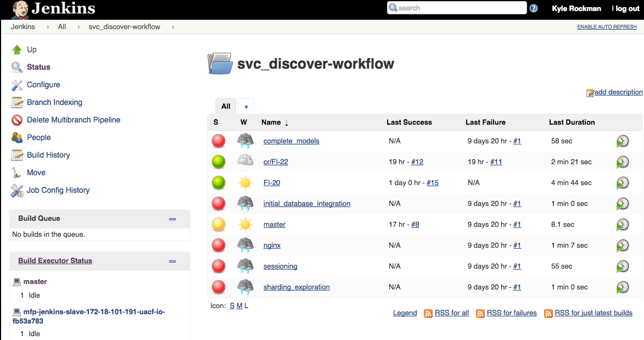Click red status ball of complete_models
The image size is (644, 340).
point(219,141)
